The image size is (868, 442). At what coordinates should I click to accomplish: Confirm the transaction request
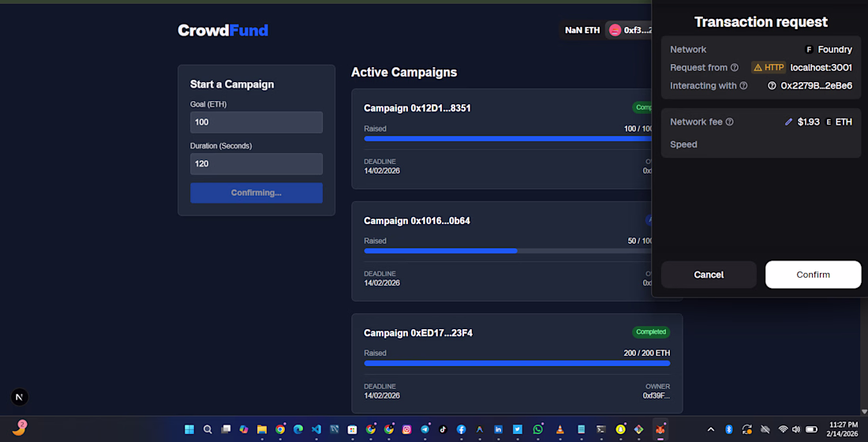point(813,275)
